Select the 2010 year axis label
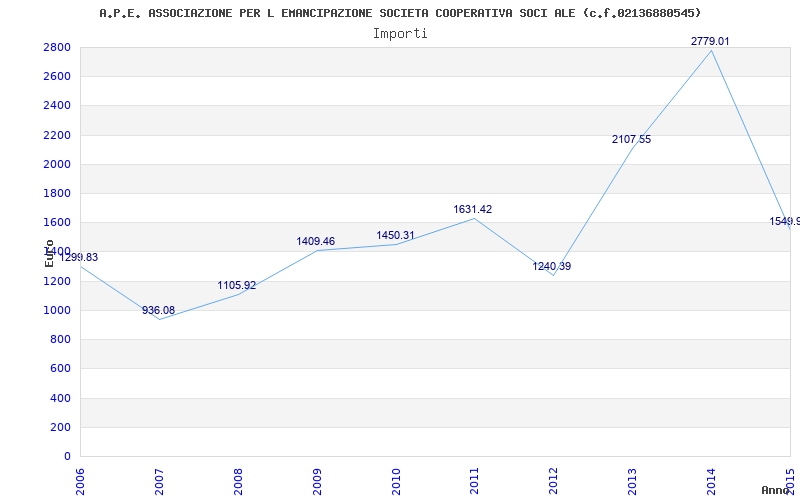Screen dimensions: 800x500 [x=395, y=482]
